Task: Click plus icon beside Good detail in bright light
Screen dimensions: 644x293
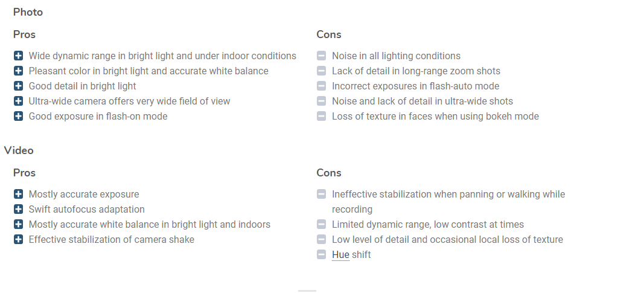Action: 18,86
